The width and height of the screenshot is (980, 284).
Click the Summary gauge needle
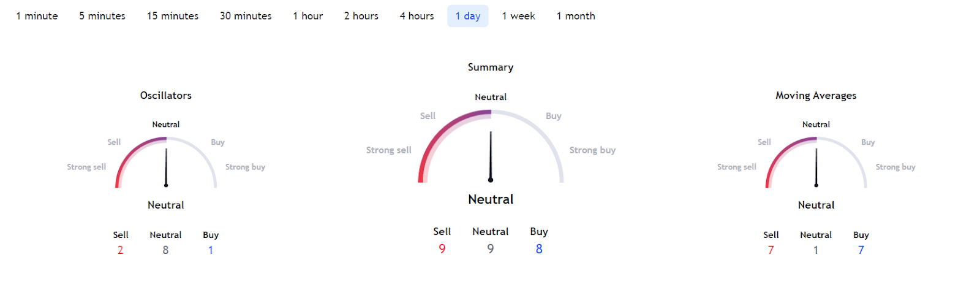click(x=491, y=157)
